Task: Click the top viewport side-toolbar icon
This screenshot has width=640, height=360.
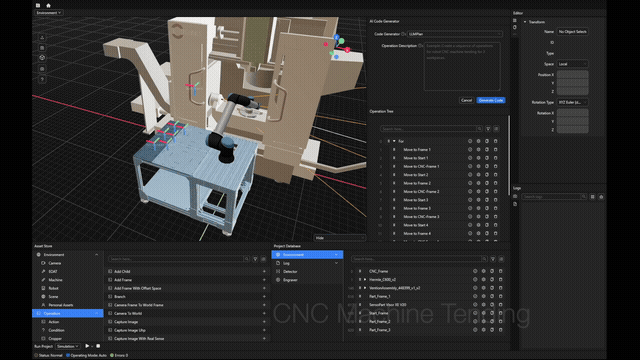Action: click(42, 38)
